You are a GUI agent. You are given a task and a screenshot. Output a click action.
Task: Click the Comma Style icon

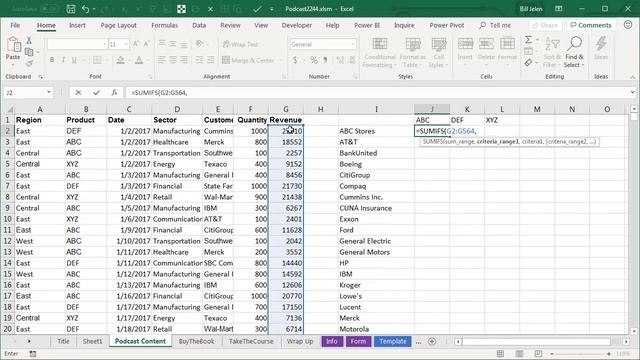coord(325,60)
